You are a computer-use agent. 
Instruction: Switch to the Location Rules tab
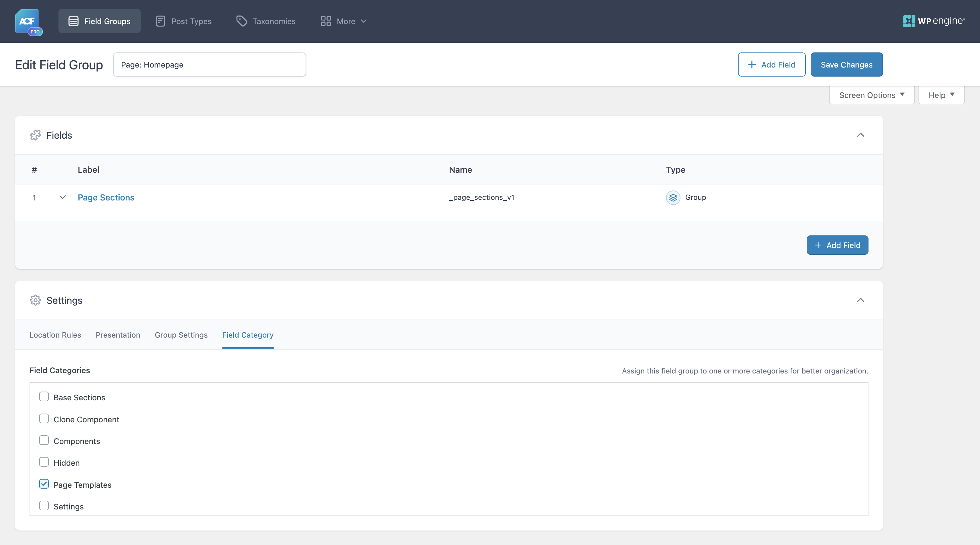(x=55, y=335)
